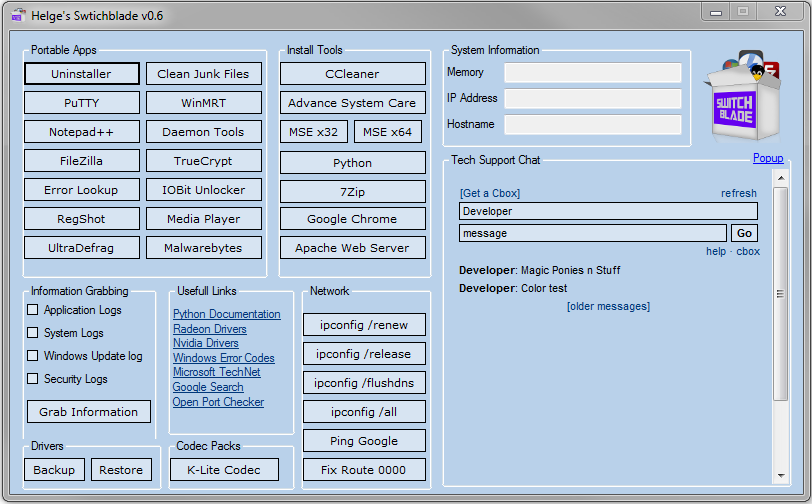Screen dimensions: 812x504
Task: Run ipconfig /flushdns
Action: click(364, 383)
